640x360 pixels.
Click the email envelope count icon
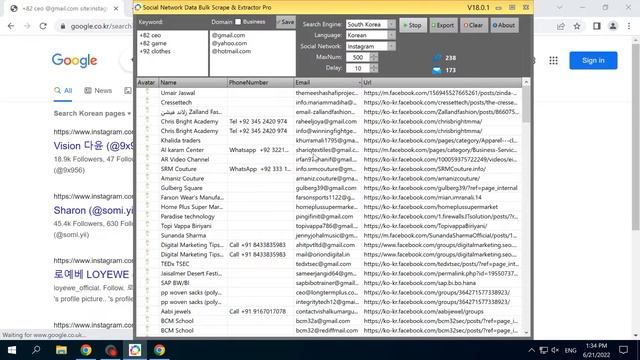437,70
